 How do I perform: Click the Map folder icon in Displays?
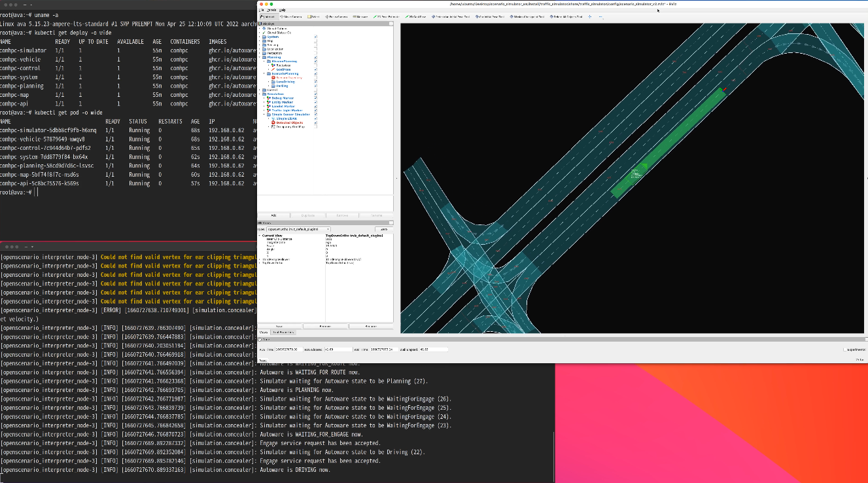coord(264,41)
